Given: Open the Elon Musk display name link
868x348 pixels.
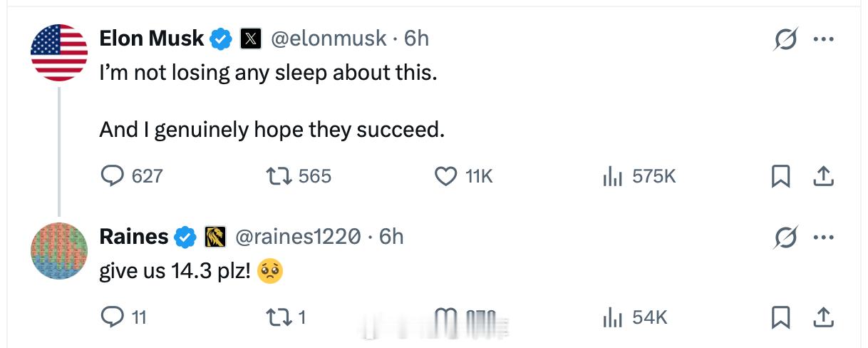Looking at the screenshot, I should (152, 38).
